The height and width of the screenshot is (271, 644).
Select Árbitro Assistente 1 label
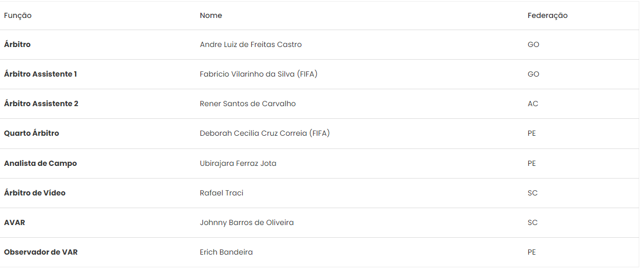[41, 74]
